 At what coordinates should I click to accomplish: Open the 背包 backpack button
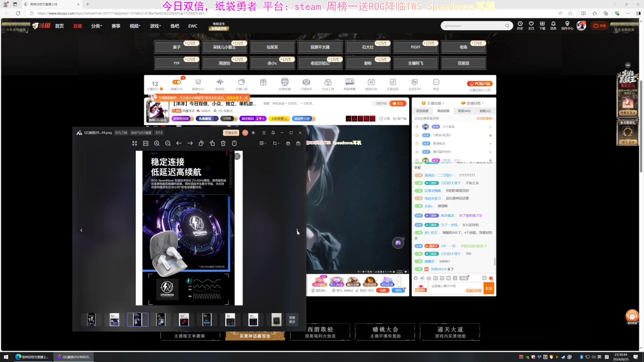[398, 290]
